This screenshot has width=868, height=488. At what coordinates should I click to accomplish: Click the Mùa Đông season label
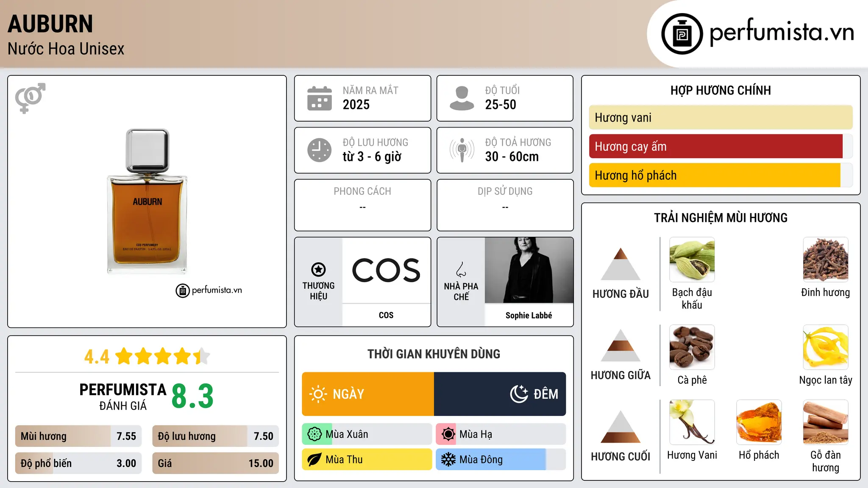tap(481, 460)
